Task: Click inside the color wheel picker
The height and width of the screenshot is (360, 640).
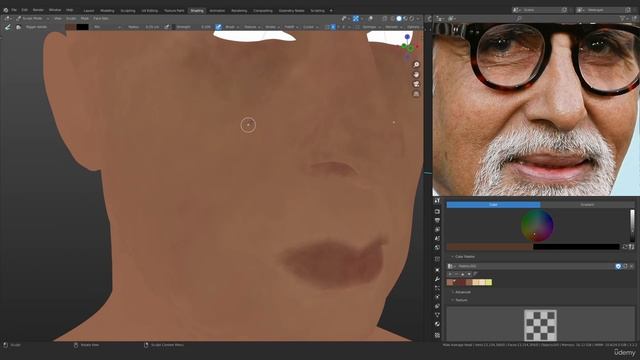Action: click(537, 226)
